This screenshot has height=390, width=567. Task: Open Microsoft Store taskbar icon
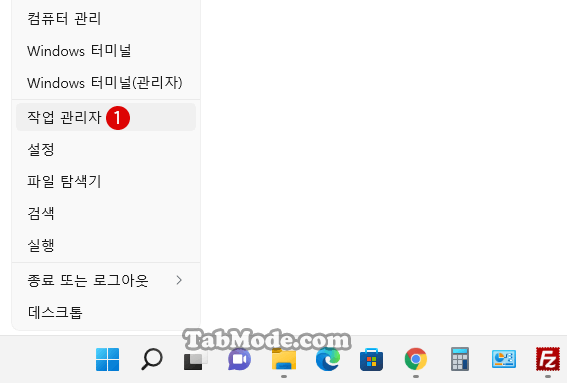(x=371, y=360)
